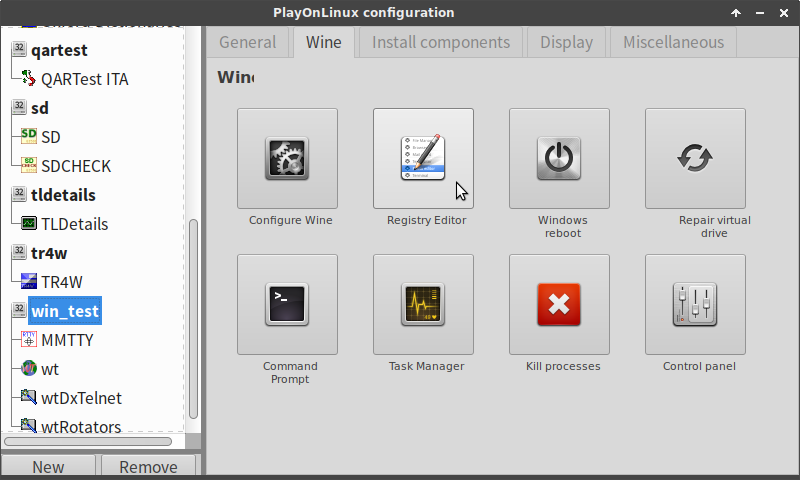The image size is (800, 480).
Task: Click the Task Manager label
Action: pyautogui.click(x=427, y=366)
